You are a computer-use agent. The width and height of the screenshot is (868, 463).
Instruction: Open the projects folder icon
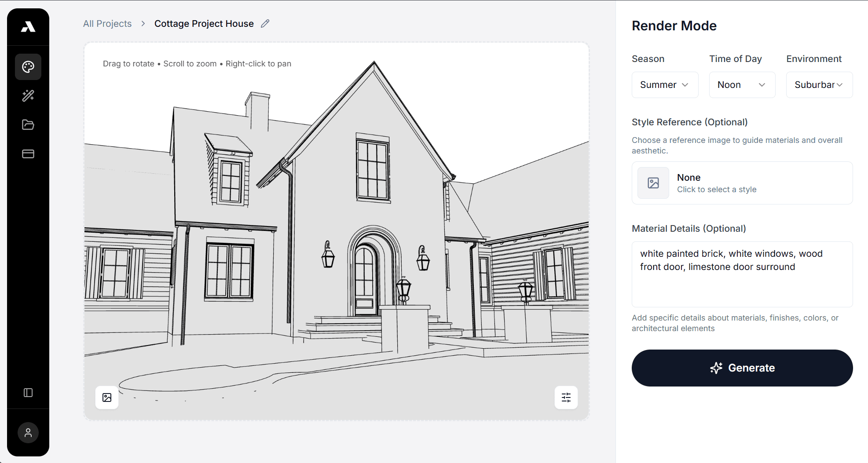(28, 125)
